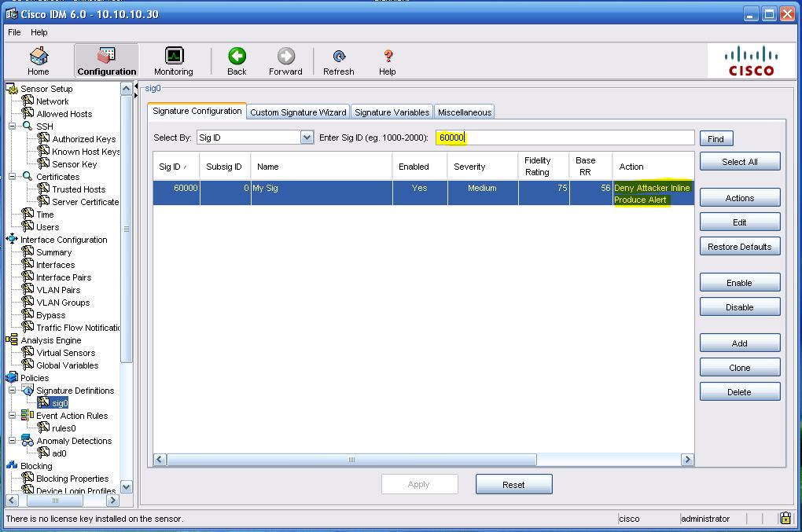Open Blocking Properties tree item
802x532 pixels.
pyautogui.click(x=72, y=479)
